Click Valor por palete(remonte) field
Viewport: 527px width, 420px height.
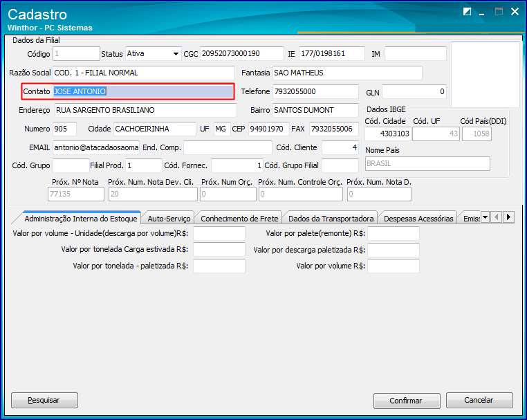pyautogui.click(x=394, y=234)
